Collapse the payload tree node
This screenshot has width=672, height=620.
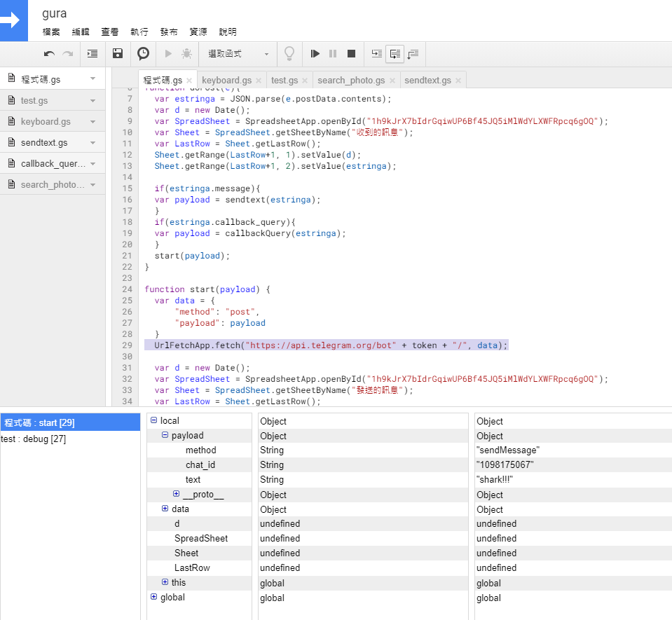(165, 436)
